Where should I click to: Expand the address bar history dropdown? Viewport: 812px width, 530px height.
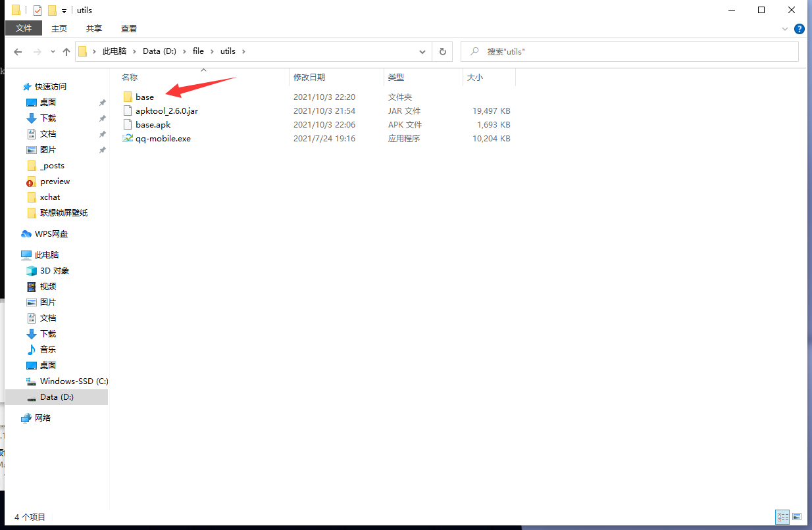click(x=422, y=51)
